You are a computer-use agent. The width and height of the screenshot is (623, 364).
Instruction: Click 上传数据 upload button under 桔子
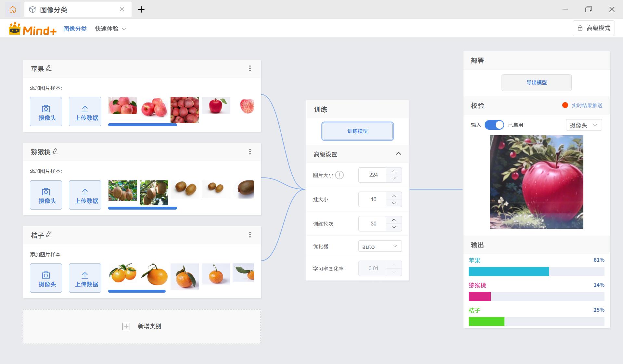coord(85,278)
